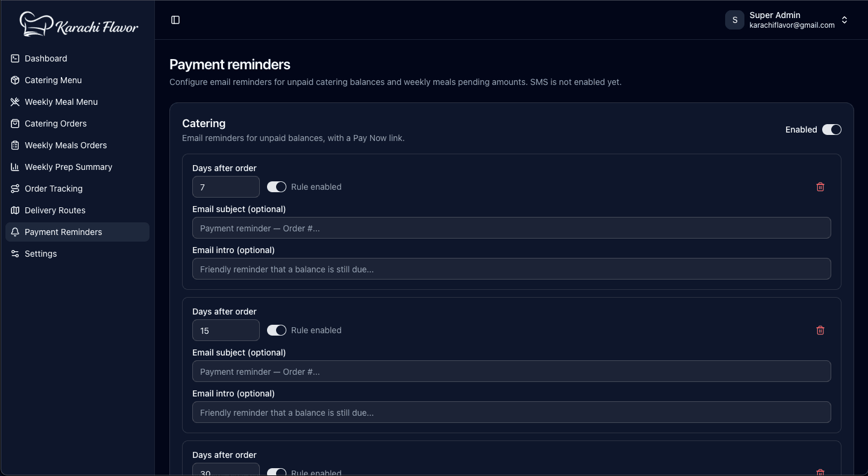Delete the 7-day reminder rule

coord(820,187)
